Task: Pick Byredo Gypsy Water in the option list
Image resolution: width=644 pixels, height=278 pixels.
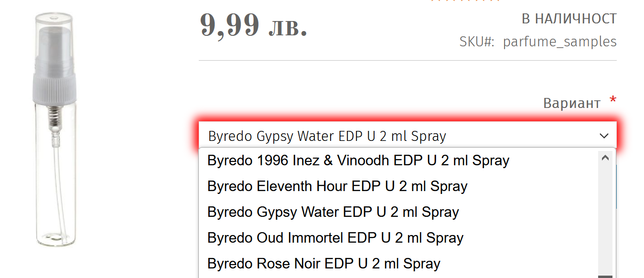Action: coord(333,212)
